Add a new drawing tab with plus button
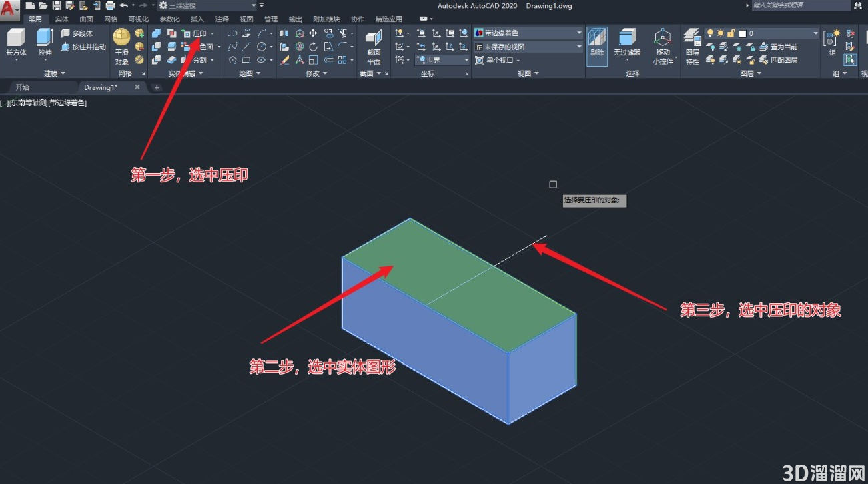The width and height of the screenshot is (868, 484). [x=157, y=87]
